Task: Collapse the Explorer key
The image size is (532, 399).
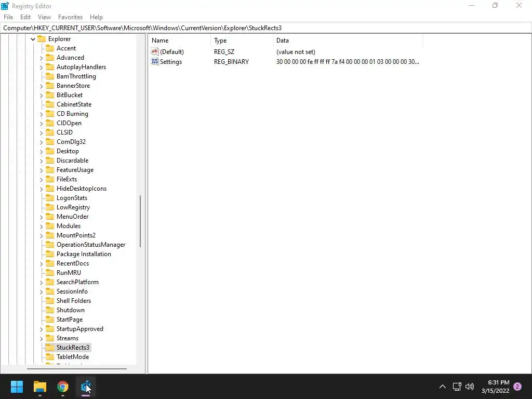Action: (33, 39)
